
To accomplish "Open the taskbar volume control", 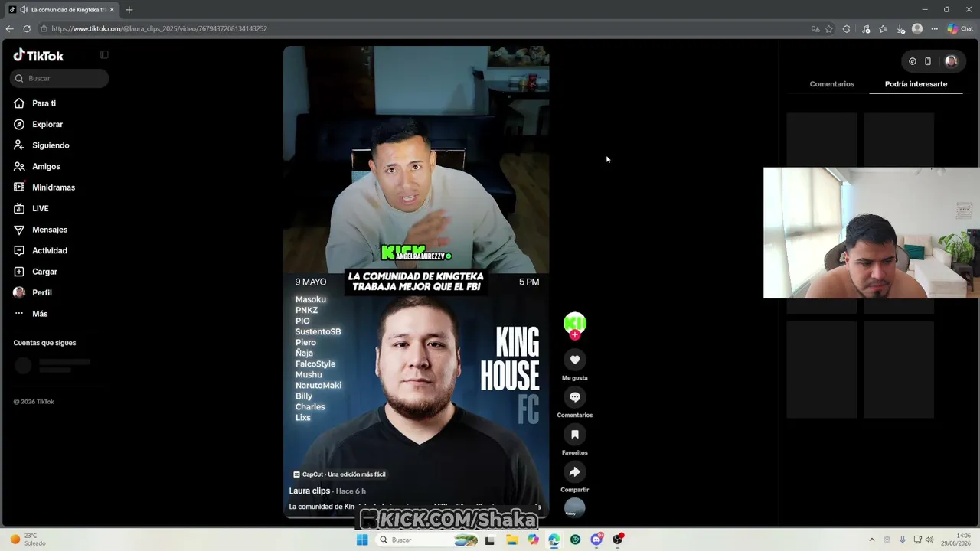I will (929, 540).
